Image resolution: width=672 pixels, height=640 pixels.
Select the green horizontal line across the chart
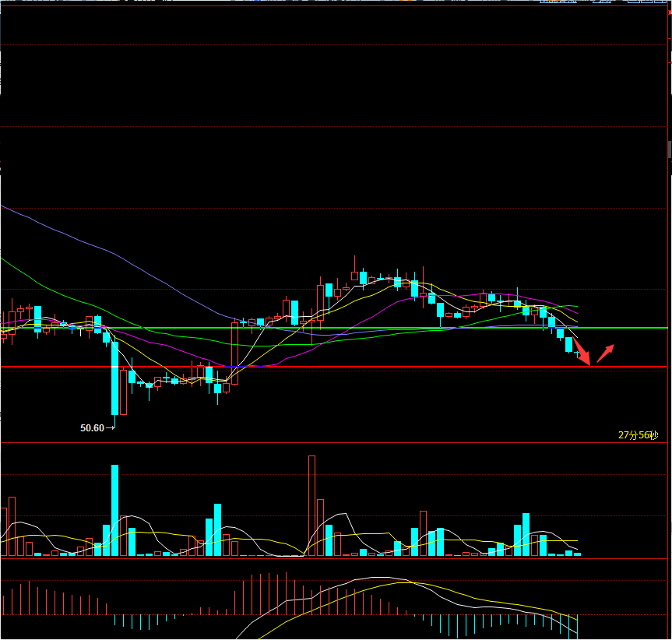334,328
